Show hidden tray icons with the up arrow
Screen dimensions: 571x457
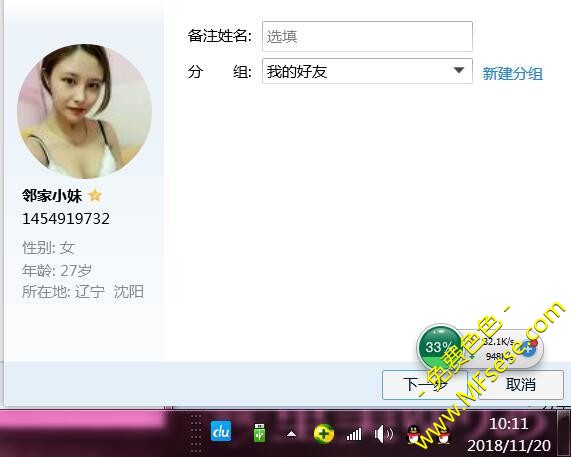pos(291,434)
